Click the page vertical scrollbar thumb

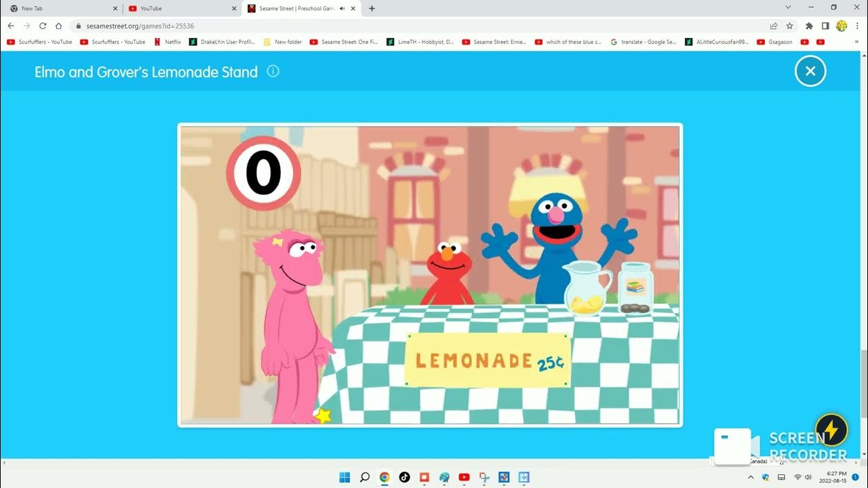click(x=863, y=384)
